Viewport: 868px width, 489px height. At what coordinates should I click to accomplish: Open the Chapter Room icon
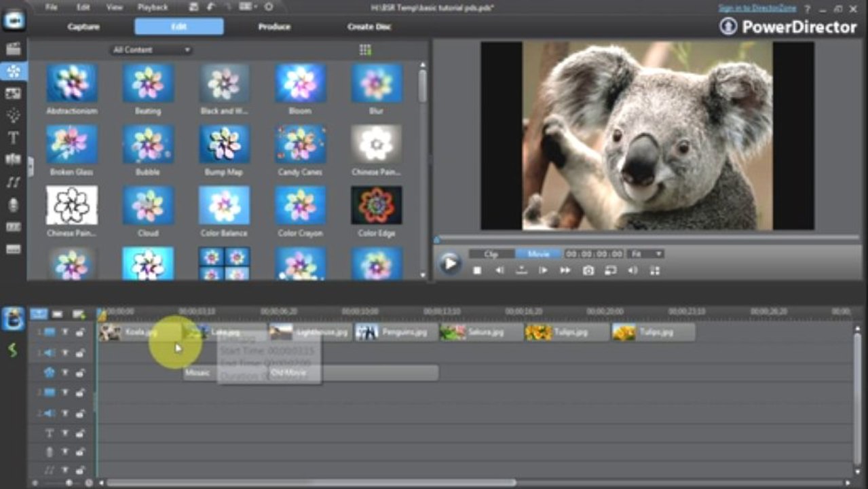[13, 227]
